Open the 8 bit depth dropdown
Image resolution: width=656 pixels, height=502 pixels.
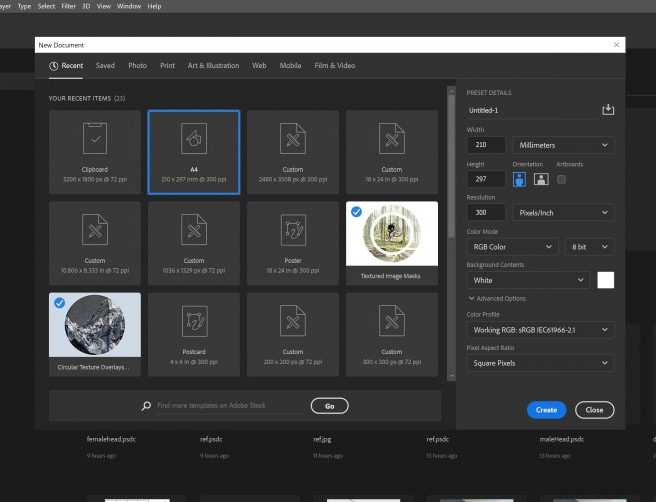pos(589,247)
